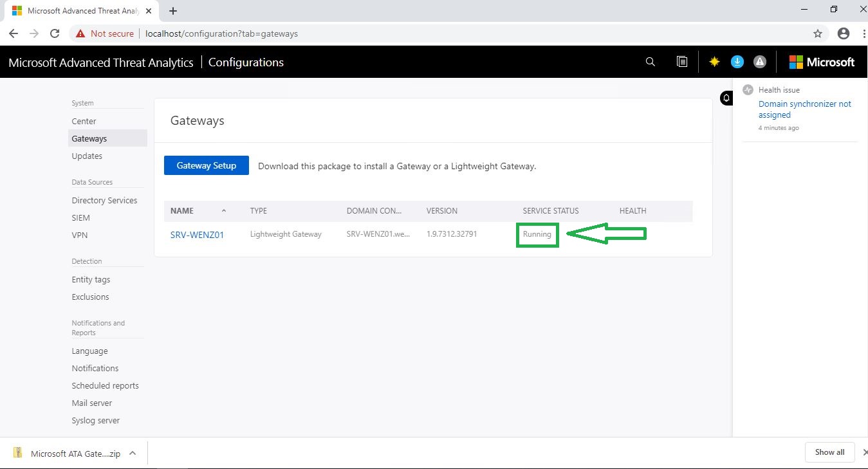Click the Configurations header label
The height and width of the screenshot is (469, 868).
(246, 62)
